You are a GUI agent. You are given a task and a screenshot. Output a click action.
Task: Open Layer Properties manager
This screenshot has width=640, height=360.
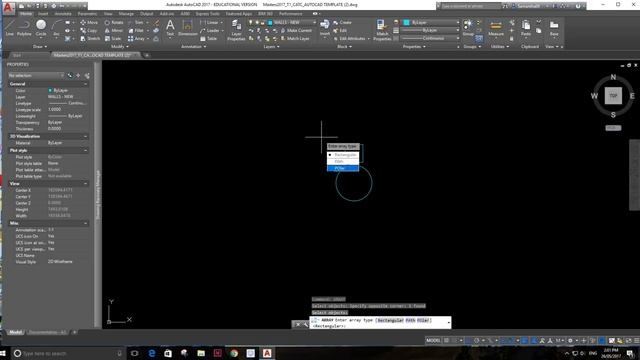pyautogui.click(x=236, y=30)
